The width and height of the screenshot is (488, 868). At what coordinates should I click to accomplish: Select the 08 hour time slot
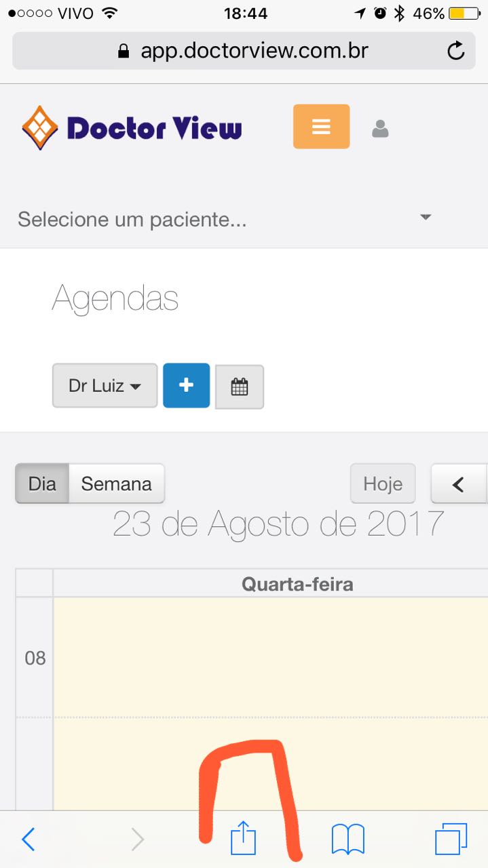coord(270,656)
